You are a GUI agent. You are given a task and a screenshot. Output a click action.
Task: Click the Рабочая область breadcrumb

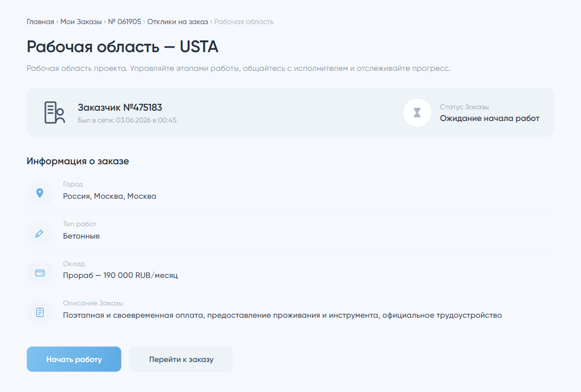pos(244,22)
